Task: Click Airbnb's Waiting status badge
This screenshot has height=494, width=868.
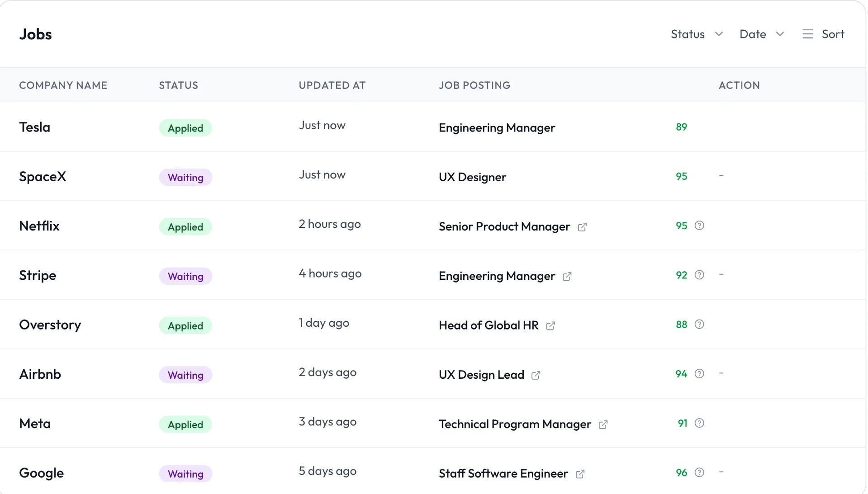Action: [185, 375]
